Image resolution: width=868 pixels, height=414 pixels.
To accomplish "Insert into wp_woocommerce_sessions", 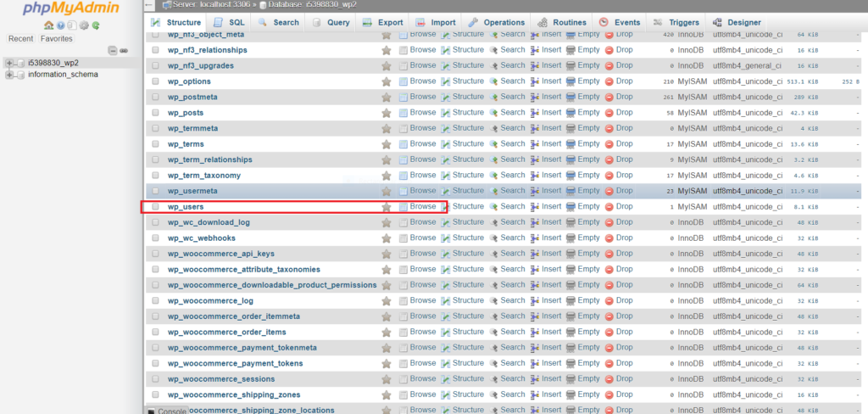I will [546, 379].
